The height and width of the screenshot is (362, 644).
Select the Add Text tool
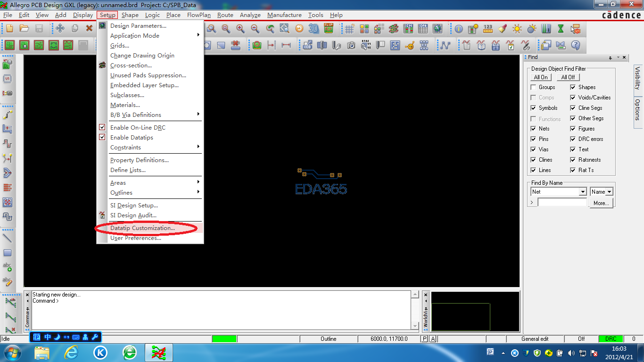(8, 267)
